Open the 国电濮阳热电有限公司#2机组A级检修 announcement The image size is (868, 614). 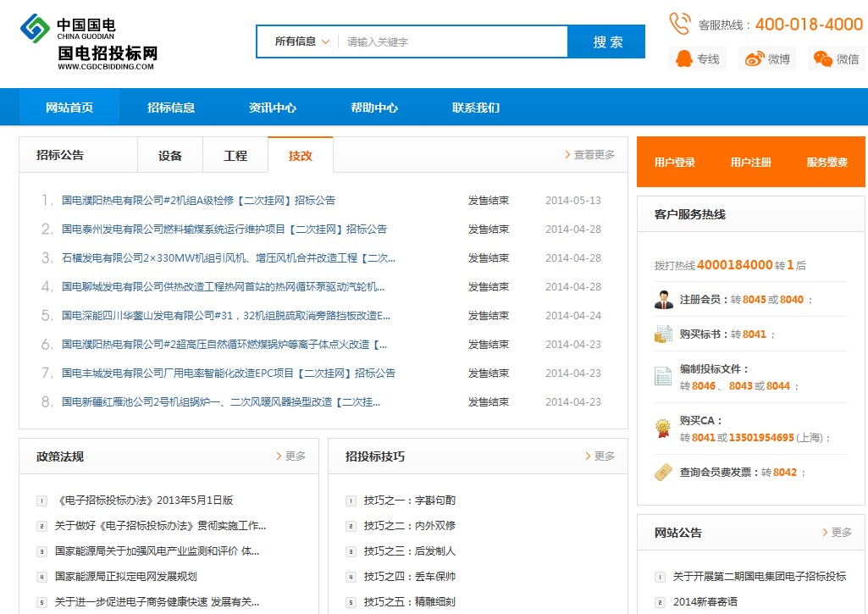[x=198, y=201]
